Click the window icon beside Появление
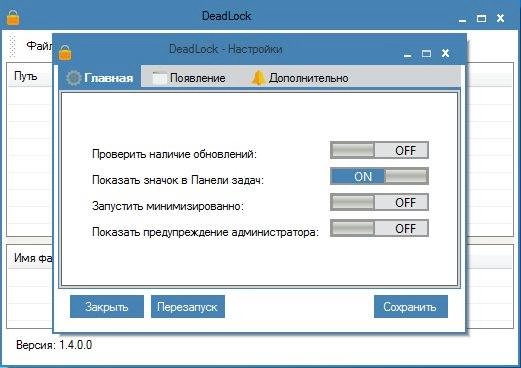 click(x=159, y=78)
